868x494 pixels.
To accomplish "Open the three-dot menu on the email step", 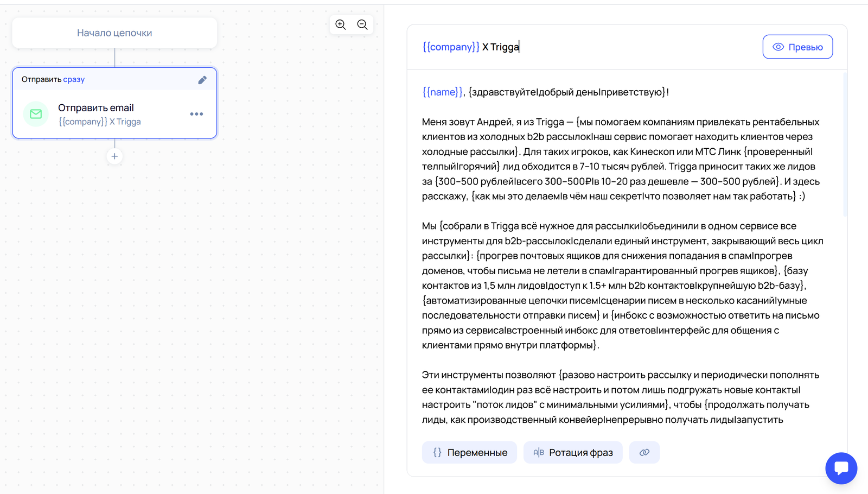I will [197, 114].
